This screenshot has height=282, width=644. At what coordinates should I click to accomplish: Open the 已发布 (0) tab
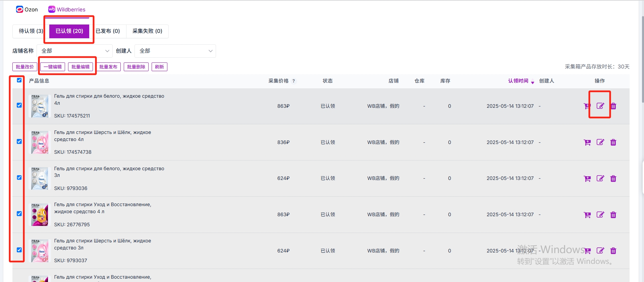tap(108, 31)
